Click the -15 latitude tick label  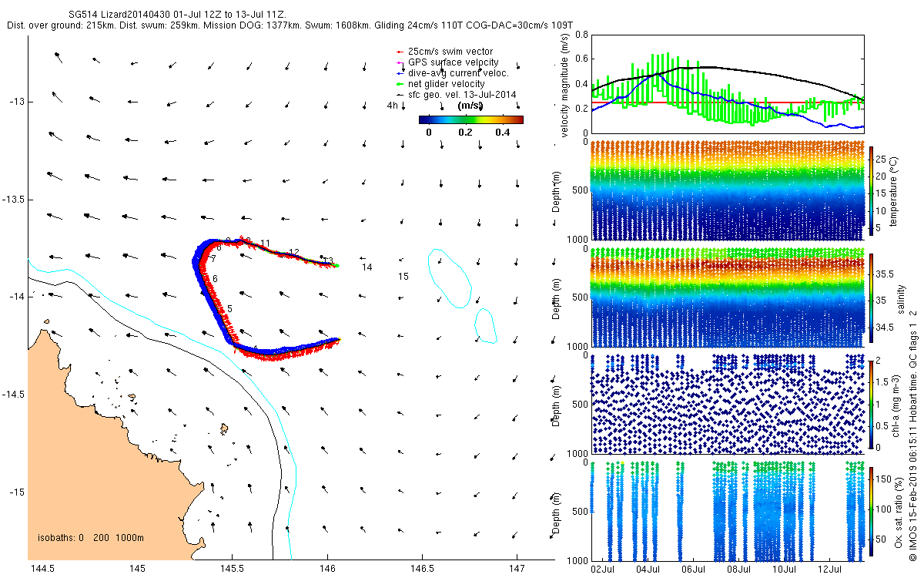(x=16, y=492)
